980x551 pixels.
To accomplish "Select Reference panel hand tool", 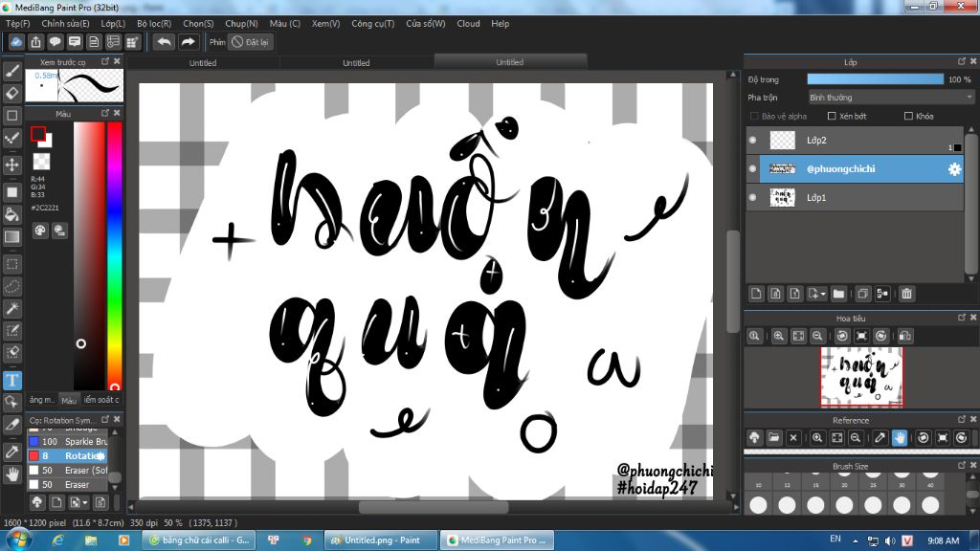I will tap(900, 438).
